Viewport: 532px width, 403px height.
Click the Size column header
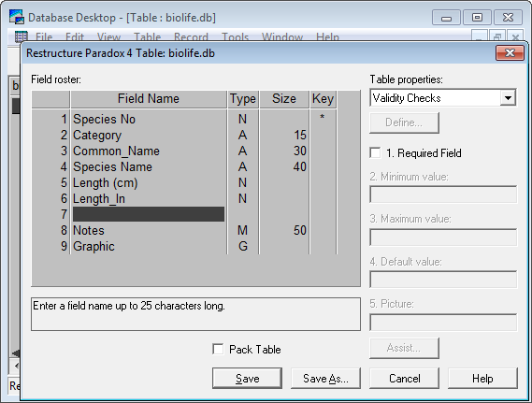pyautogui.click(x=284, y=99)
